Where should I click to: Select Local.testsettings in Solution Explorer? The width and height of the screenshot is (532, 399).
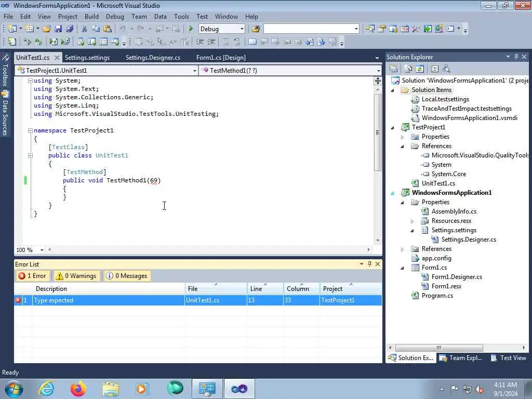point(445,99)
